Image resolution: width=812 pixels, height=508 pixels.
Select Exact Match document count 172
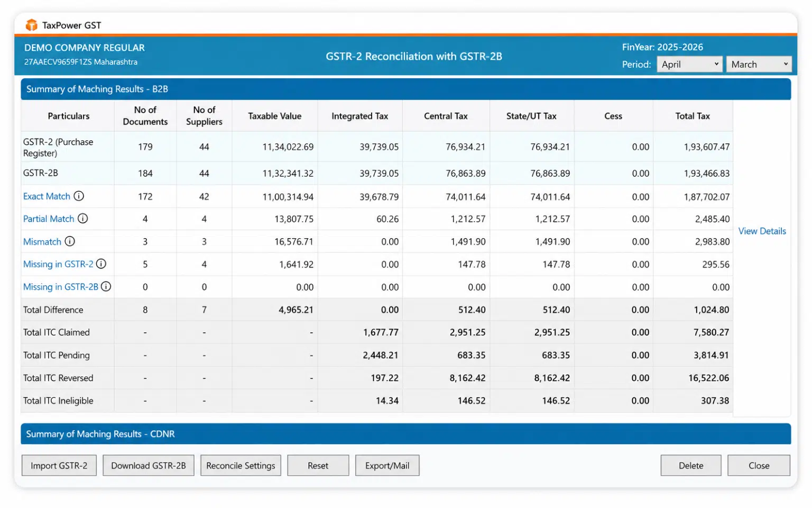(145, 197)
